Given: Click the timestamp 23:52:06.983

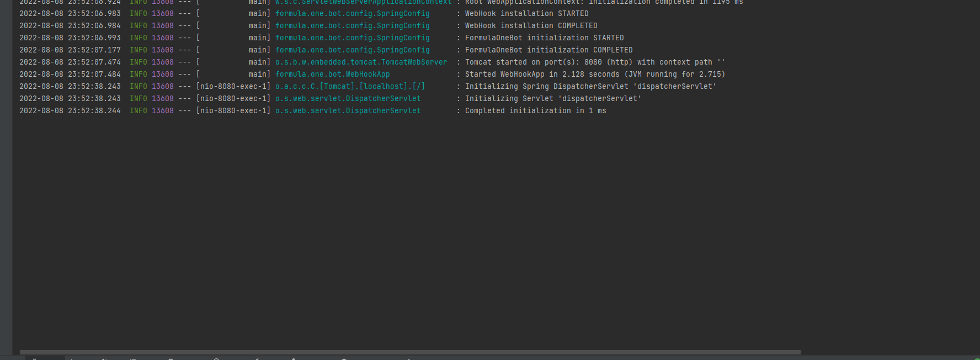Looking at the screenshot, I should tap(94, 13).
